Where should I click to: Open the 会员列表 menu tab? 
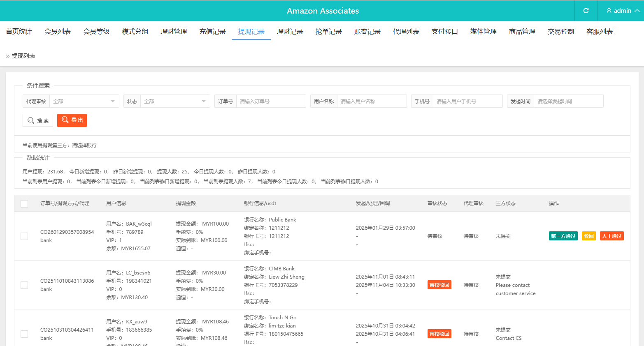(58, 32)
